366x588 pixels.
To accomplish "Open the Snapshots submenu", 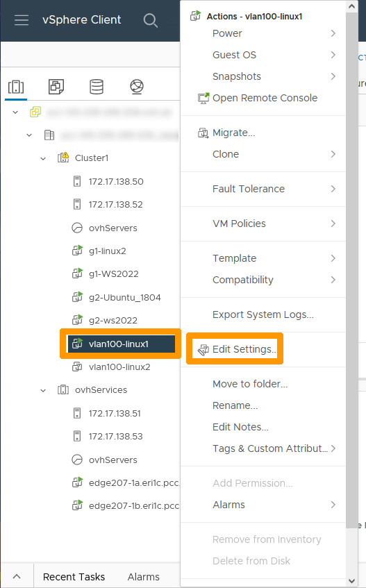I will [x=263, y=76].
